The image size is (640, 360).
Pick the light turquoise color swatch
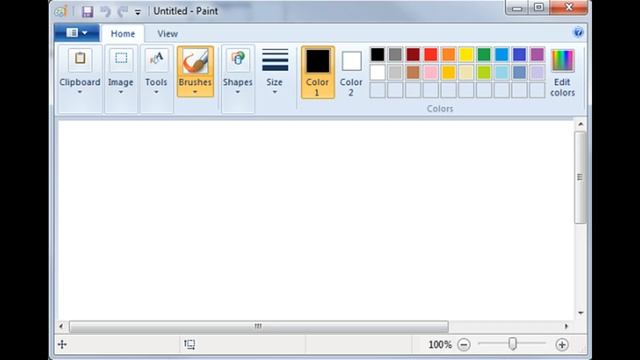pos(502,72)
